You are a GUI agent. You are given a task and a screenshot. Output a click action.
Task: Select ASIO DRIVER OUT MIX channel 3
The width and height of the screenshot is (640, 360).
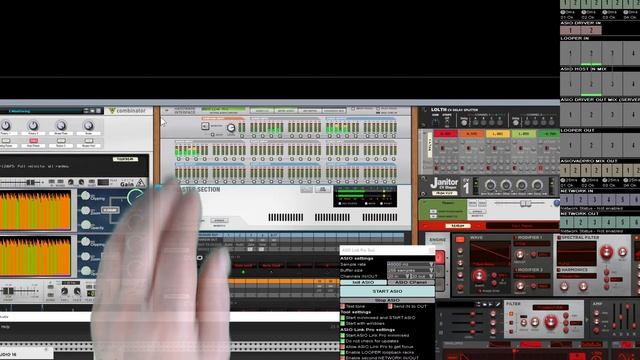612,115
